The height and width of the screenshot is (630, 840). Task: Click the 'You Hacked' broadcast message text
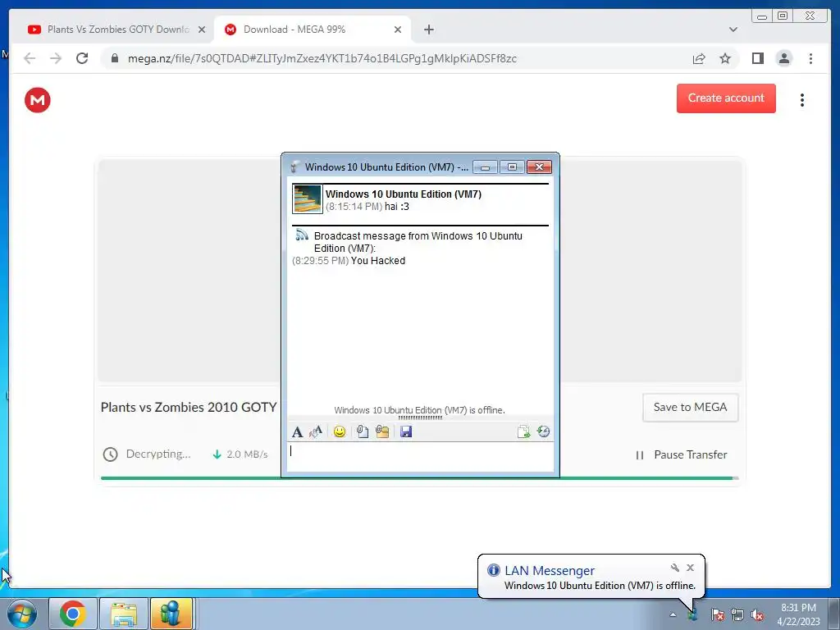click(377, 261)
